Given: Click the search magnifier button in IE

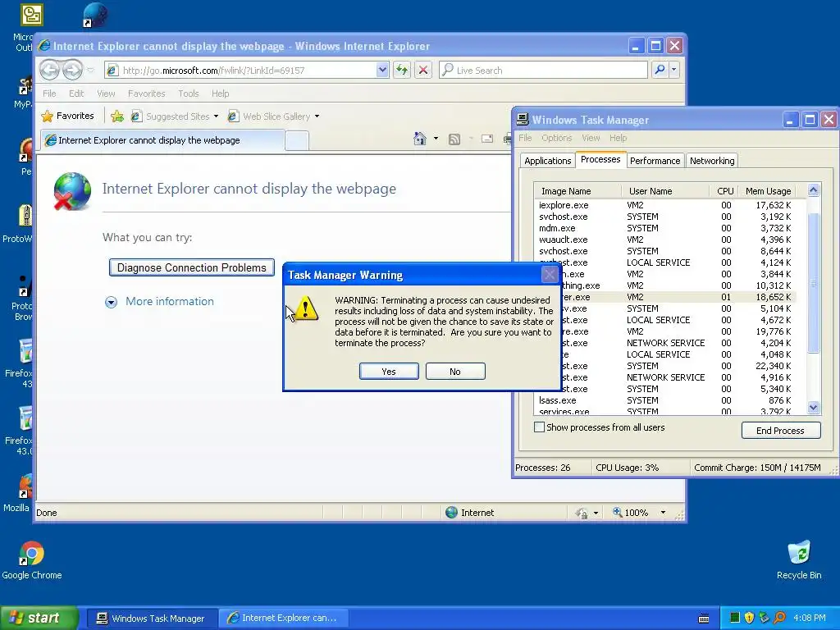Looking at the screenshot, I should [660, 70].
